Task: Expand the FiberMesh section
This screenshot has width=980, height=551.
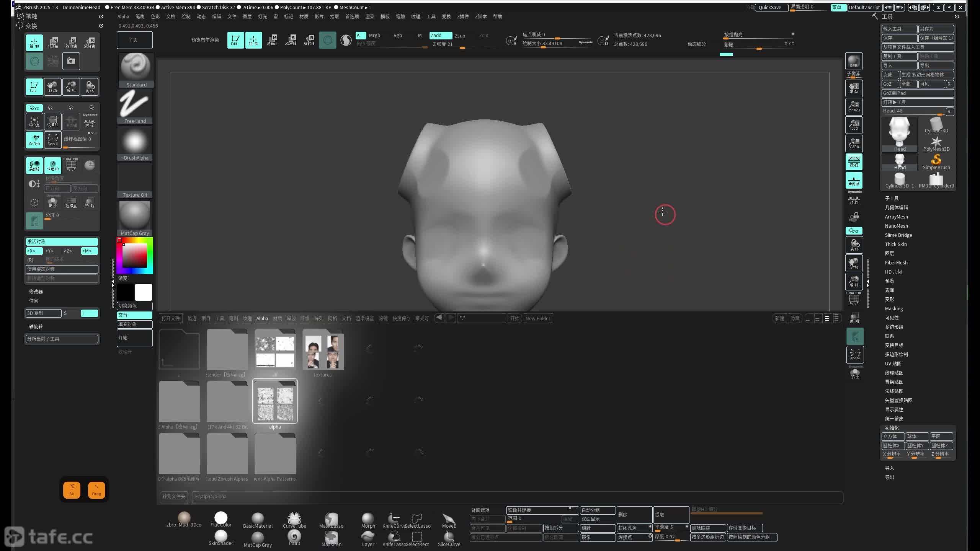Action: 896,262
